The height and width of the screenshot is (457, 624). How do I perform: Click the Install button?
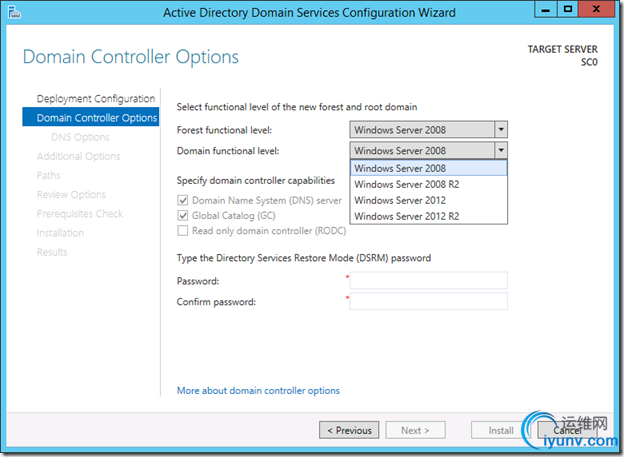click(501, 430)
